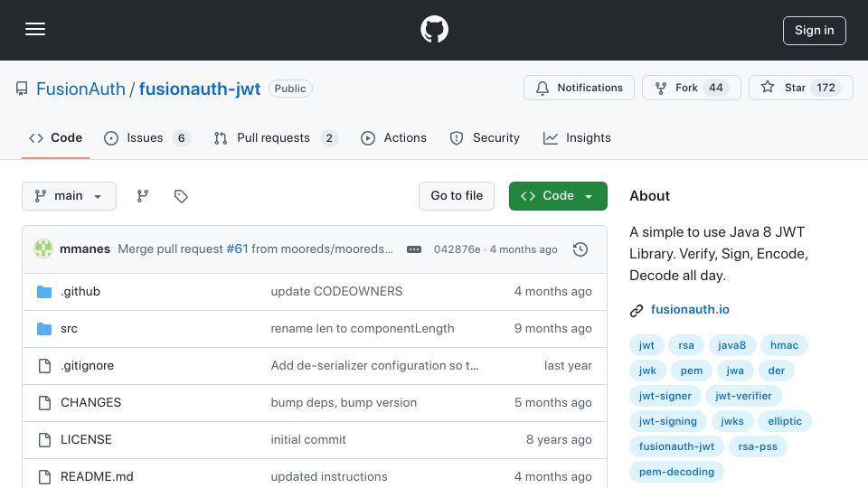This screenshot has width=868, height=488.
Task: Open the LICENSE file
Action: (86, 440)
